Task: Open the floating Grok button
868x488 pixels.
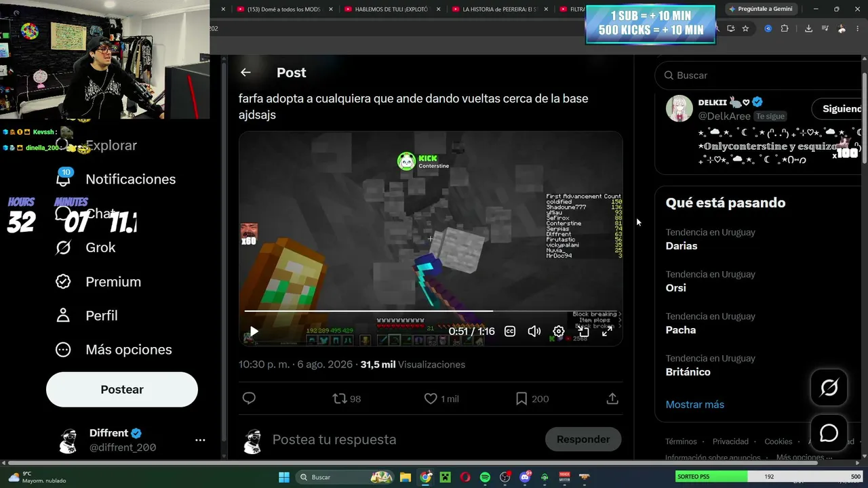Action: point(829,388)
